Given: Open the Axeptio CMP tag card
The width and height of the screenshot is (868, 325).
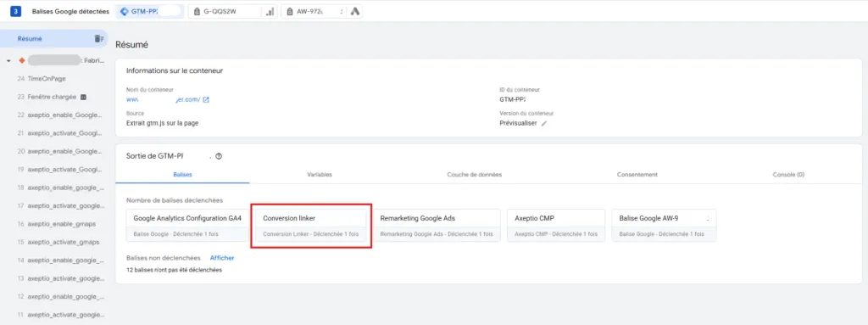Looking at the screenshot, I should 556,225.
